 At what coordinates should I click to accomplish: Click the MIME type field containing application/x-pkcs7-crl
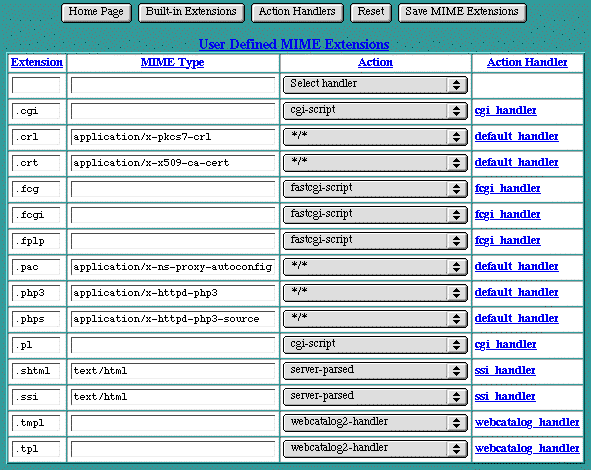pos(173,137)
